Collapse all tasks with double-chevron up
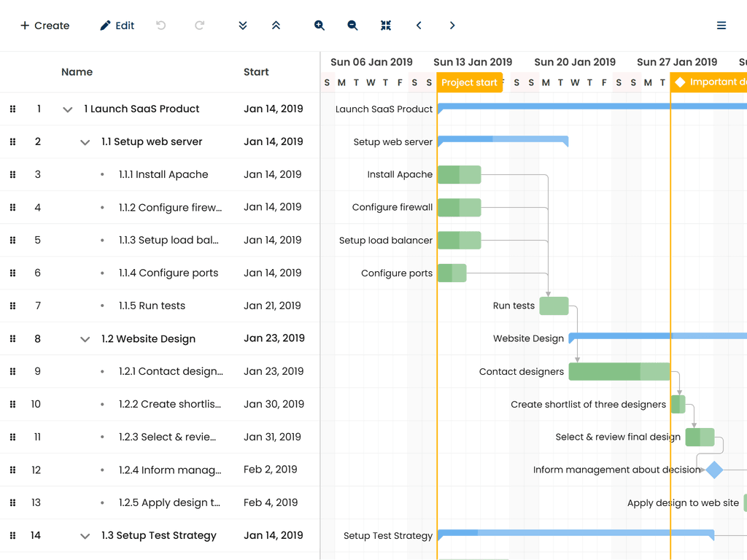This screenshot has height=560, width=747. point(276,26)
